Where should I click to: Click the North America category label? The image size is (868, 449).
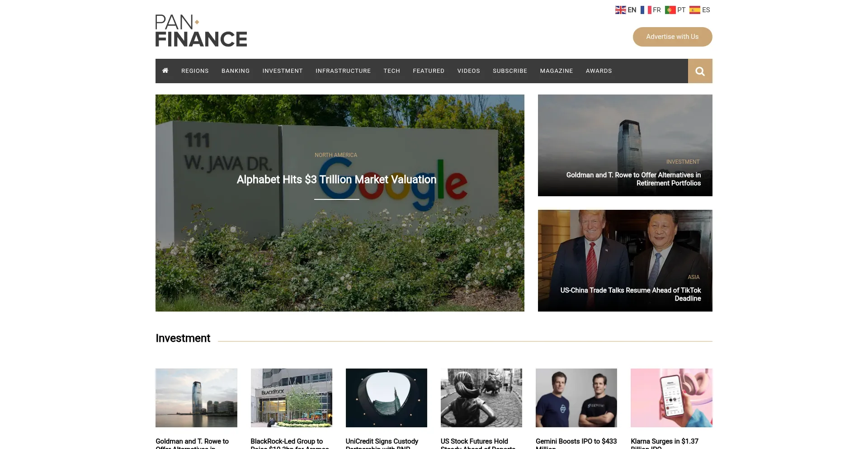click(336, 155)
